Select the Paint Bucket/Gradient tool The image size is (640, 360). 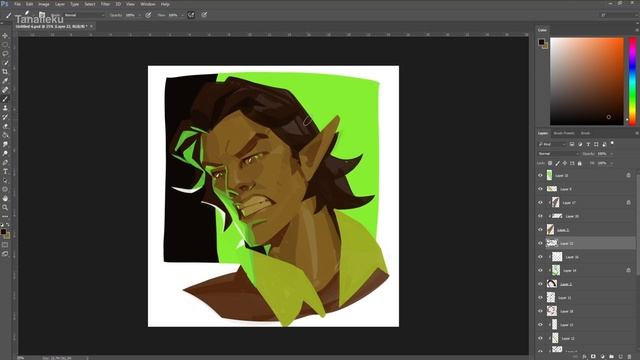pyautogui.click(x=5, y=135)
